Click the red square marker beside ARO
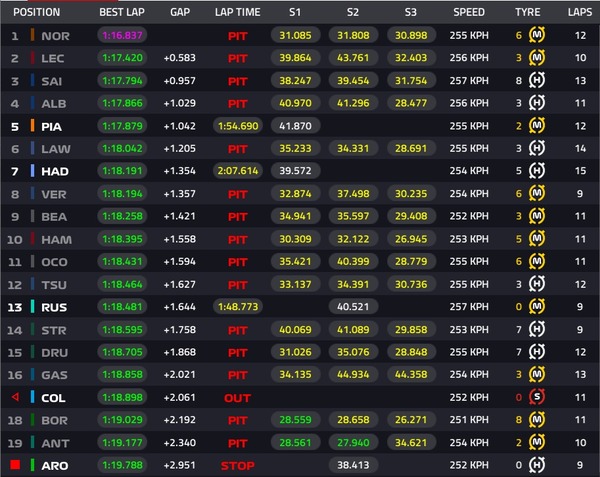Viewport: 600px width, 477px height. [x=14, y=465]
